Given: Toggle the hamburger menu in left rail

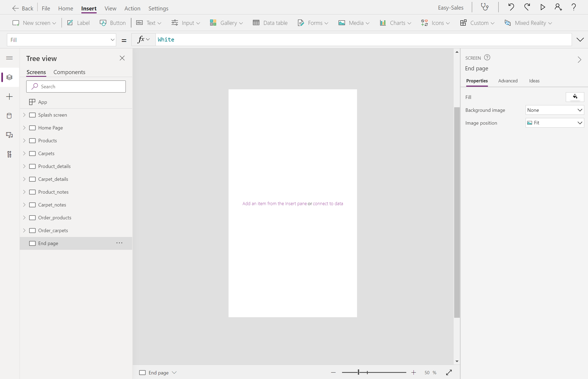Looking at the screenshot, I should click(x=9, y=58).
